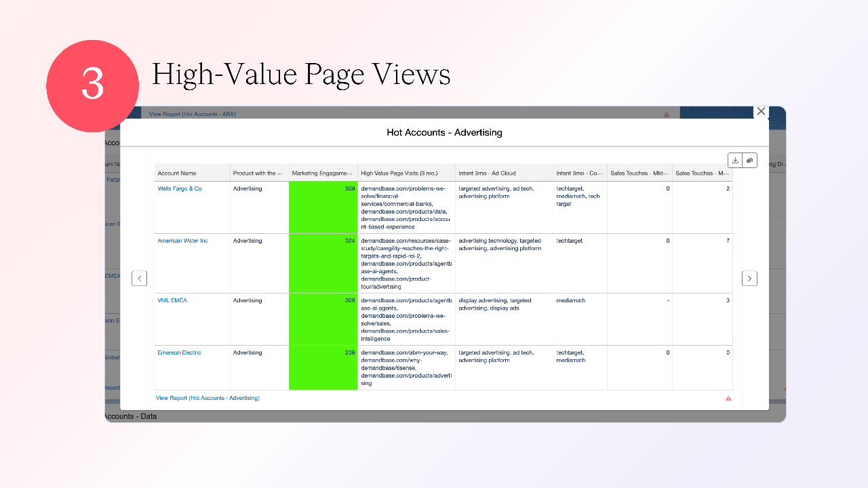868x488 pixels.
Task: Open the American Water Inc account
Action: point(182,241)
